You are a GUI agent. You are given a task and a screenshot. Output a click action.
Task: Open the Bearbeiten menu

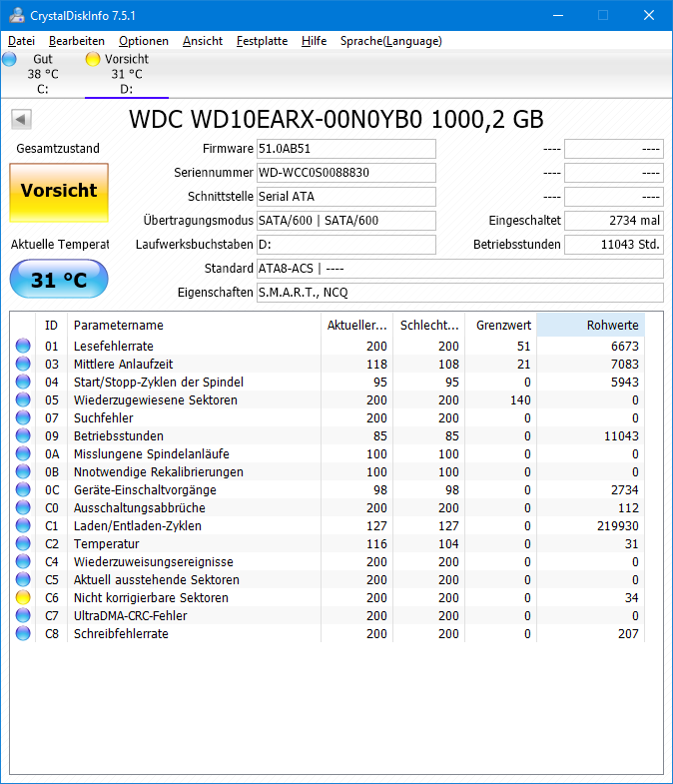pos(77,41)
